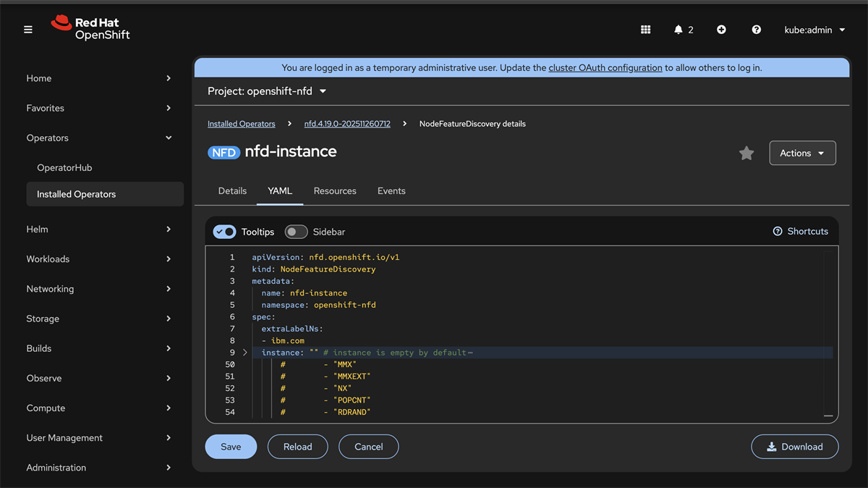Open the cluster OAuth configuration link

(605, 68)
